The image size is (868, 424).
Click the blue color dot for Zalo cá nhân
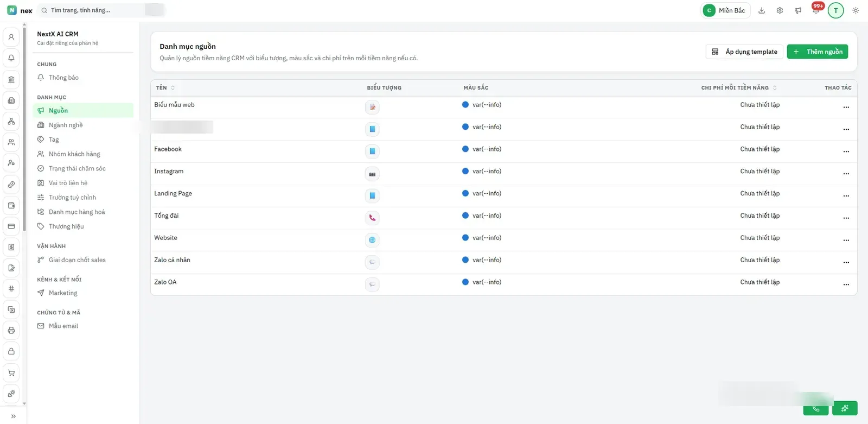click(x=465, y=260)
